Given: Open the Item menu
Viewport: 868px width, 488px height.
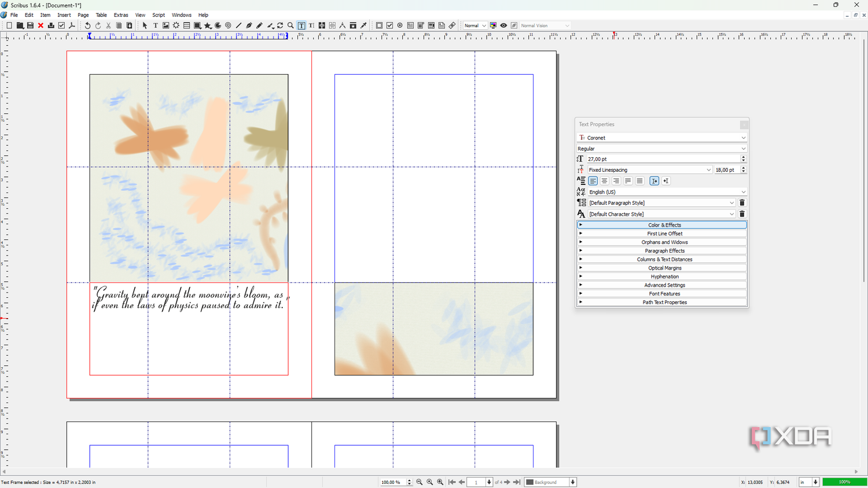Looking at the screenshot, I should (45, 15).
